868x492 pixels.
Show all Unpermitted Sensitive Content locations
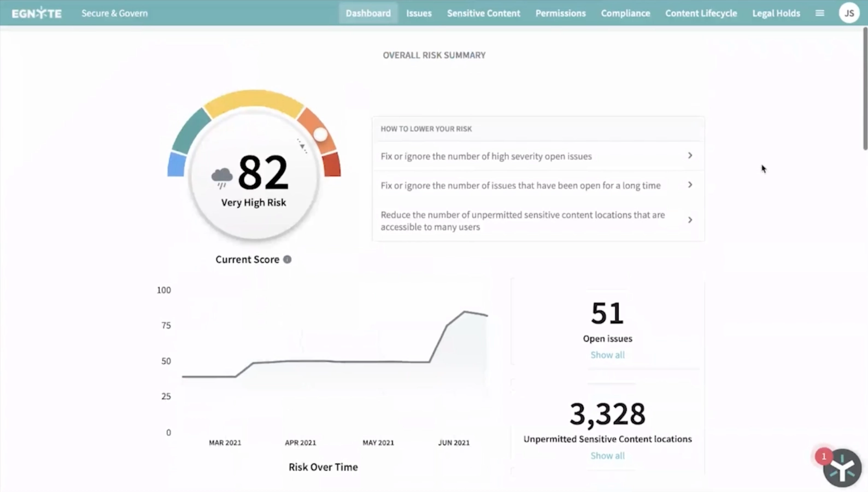(x=607, y=455)
